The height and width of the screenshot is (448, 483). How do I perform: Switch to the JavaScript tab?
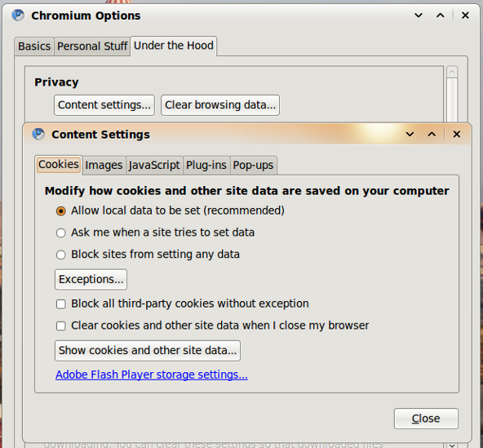pyautogui.click(x=154, y=165)
